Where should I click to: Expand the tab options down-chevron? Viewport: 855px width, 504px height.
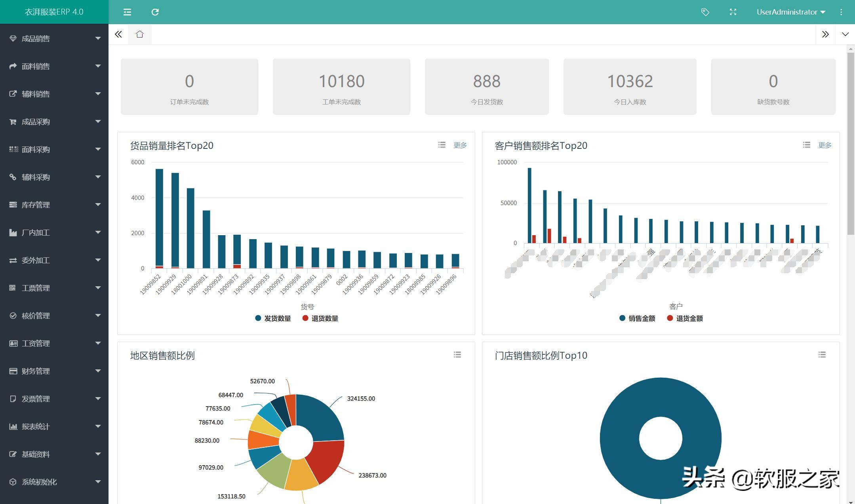coord(845,34)
